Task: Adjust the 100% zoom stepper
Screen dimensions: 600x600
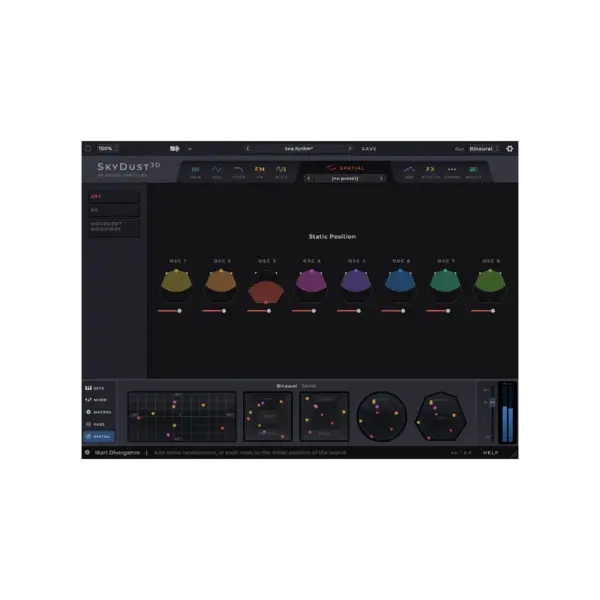Action: [x=117, y=148]
